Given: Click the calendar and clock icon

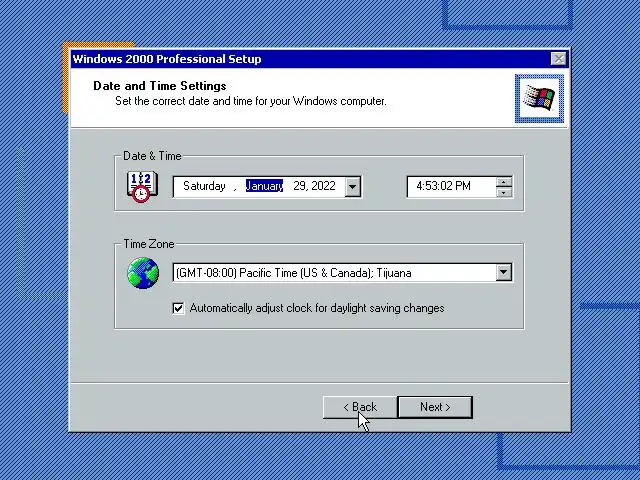Looking at the screenshot, I should (x=142, y=187).
